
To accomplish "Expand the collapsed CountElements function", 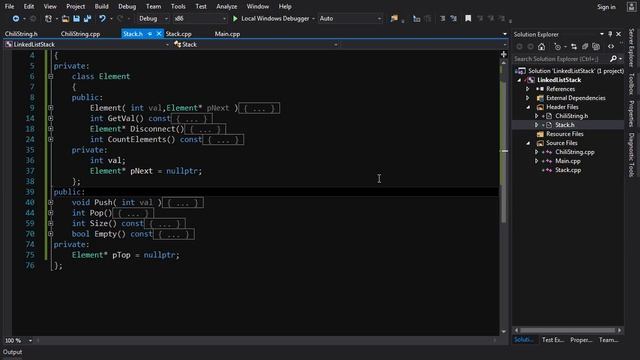I will (x=51, y=140).
